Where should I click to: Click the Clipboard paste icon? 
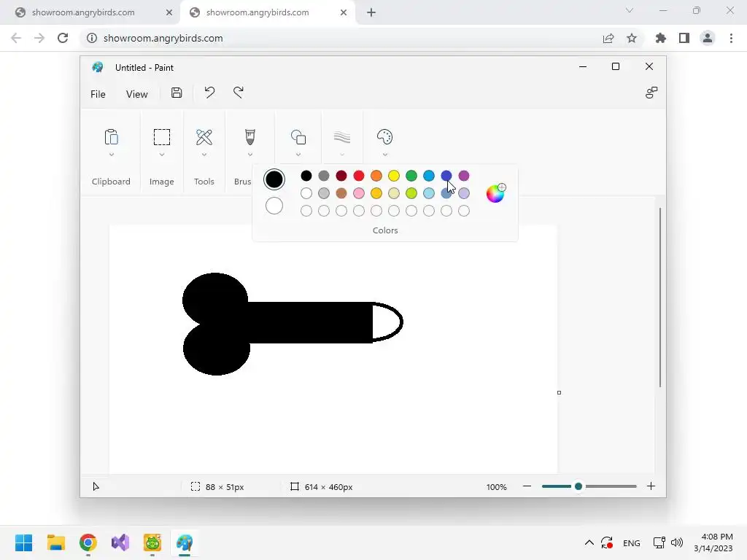tap(111, 137)
